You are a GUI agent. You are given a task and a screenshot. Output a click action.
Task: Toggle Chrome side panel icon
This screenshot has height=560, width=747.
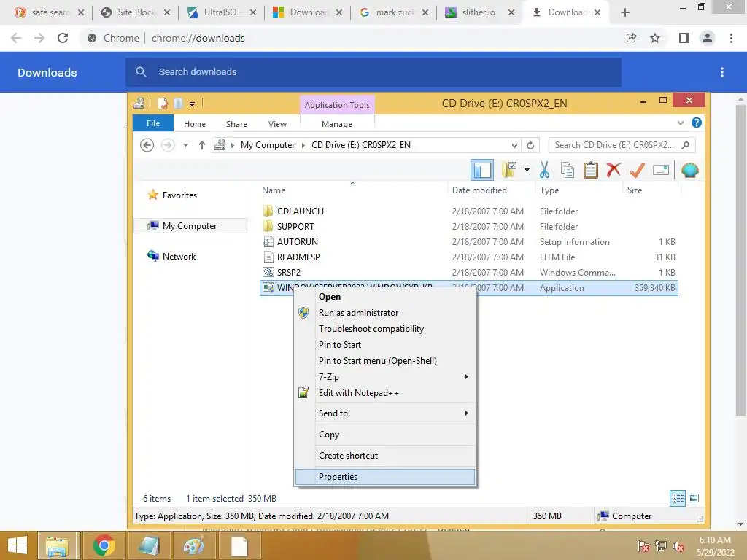684,38
